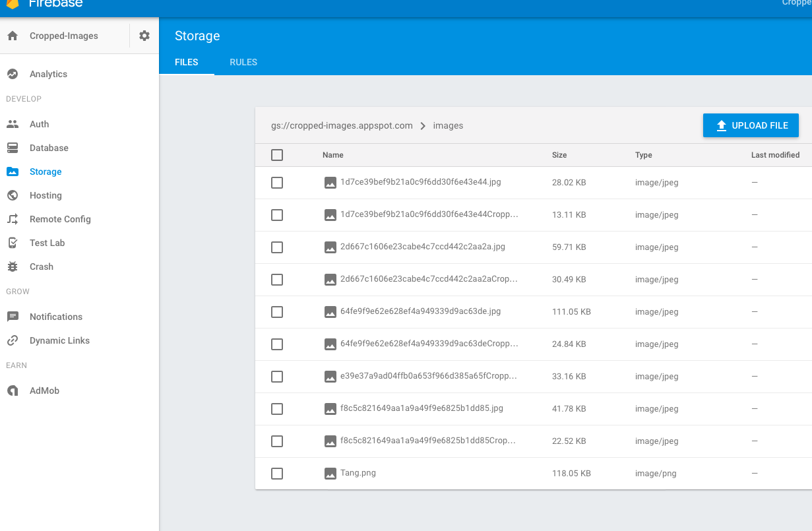Open project settings with the gear icon
The width and height of the screenshot is (812, 531).
pos(144,36)
